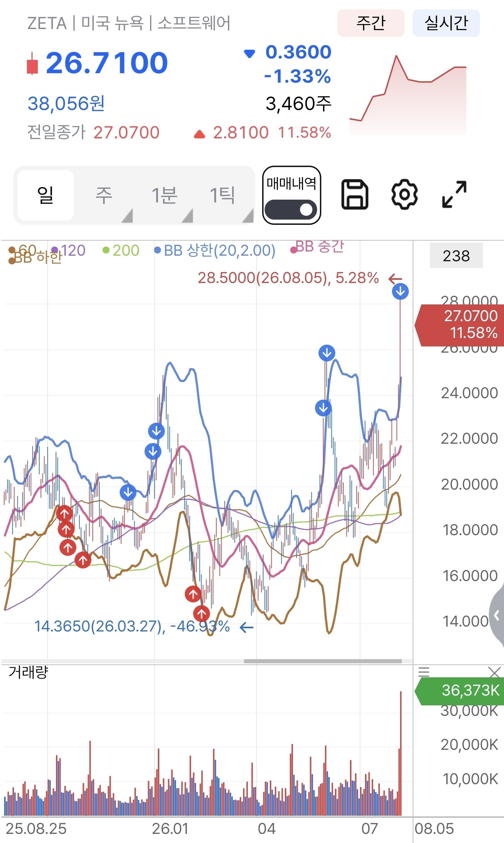The width and height of the screenshot is (504, 843).
Task: Tap the 주간 session button
Action: point(371,23)
